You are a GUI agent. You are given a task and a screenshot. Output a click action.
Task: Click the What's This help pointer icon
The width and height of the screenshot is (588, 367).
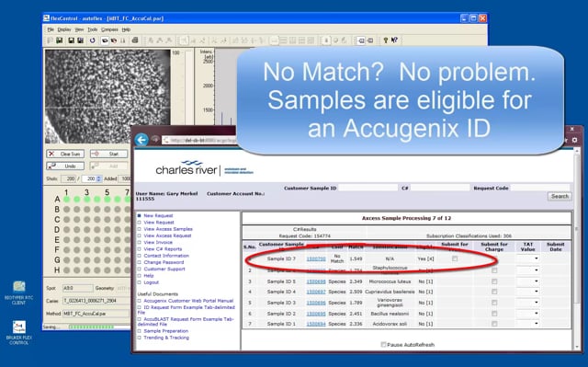(394, 40)
